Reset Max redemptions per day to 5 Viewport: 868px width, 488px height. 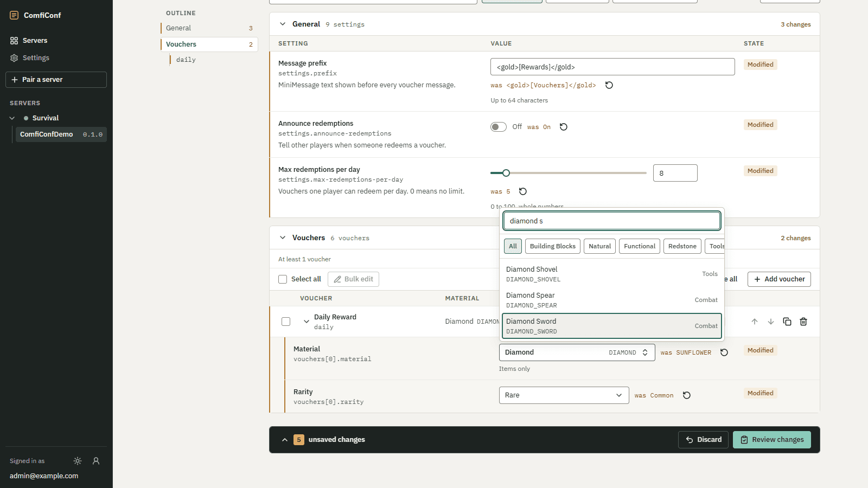click(x=523, y=191)
